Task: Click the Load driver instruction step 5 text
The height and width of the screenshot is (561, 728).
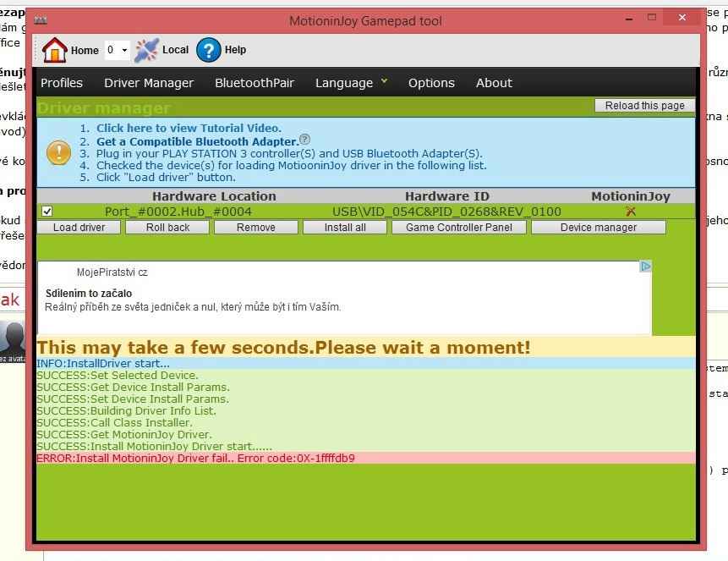Action: point(166,177)
